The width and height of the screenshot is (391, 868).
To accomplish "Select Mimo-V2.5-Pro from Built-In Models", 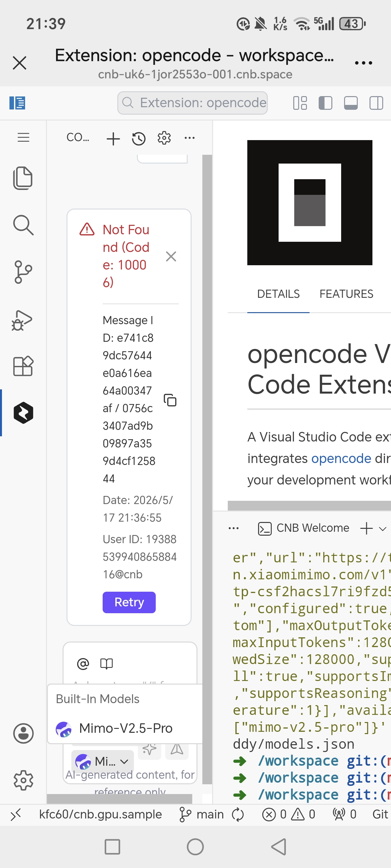I will 125,728.
